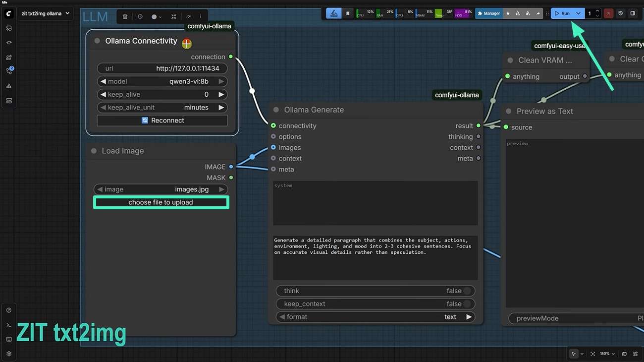Viewport: 644px width, 362px height.
Task: Open the media assets sidebar panel
Action: point(9,28)
